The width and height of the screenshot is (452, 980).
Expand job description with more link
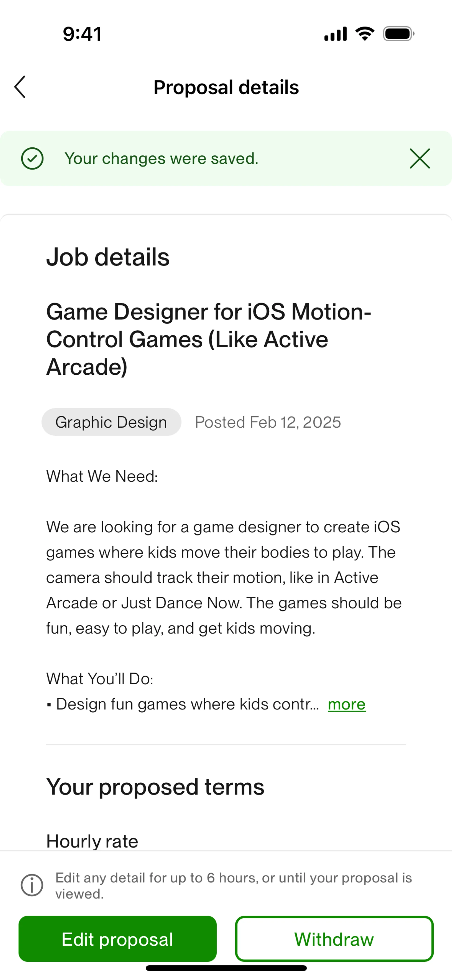click(x=347, y=704)
